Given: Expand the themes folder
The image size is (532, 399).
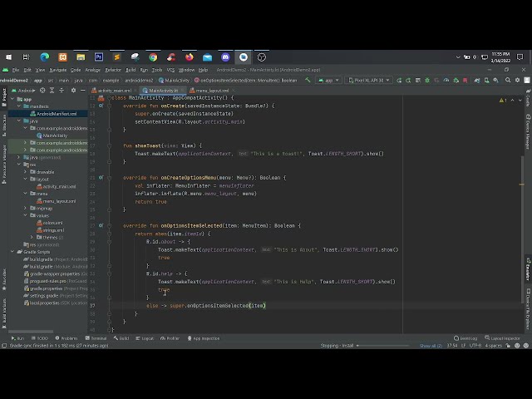Looking at the screenshot, I should 32,237.
